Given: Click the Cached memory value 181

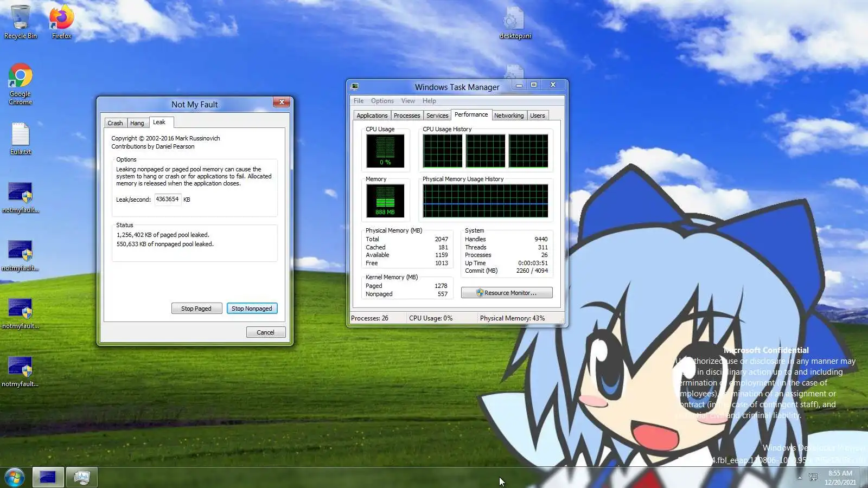Looking at the screenshot, I should coord(443,247).
